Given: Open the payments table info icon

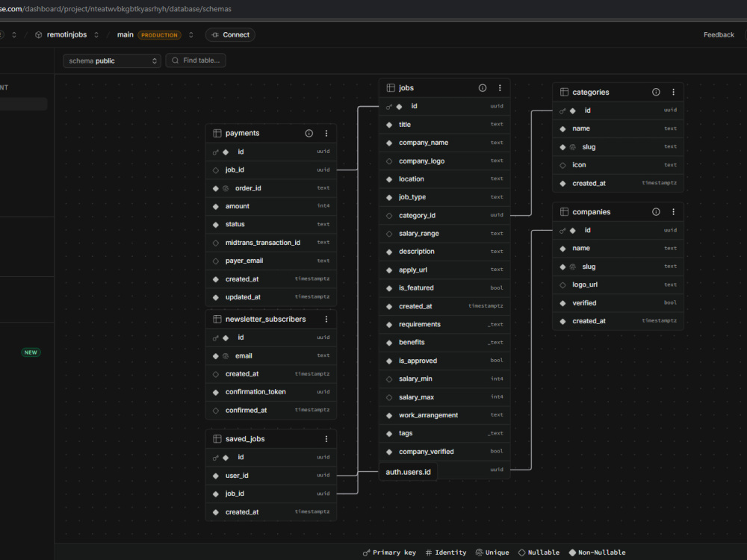Looking at the screenshot, I should (x=309, y=134).
